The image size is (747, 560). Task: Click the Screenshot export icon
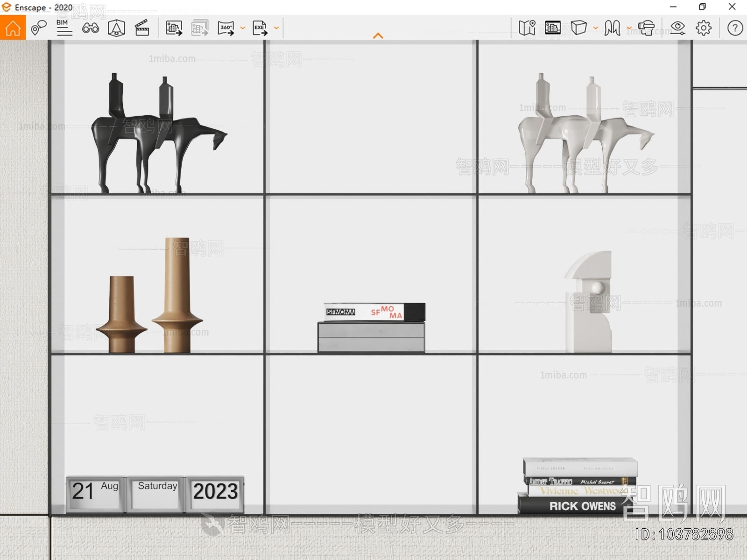pyautogui.click(x=174, y=28)
